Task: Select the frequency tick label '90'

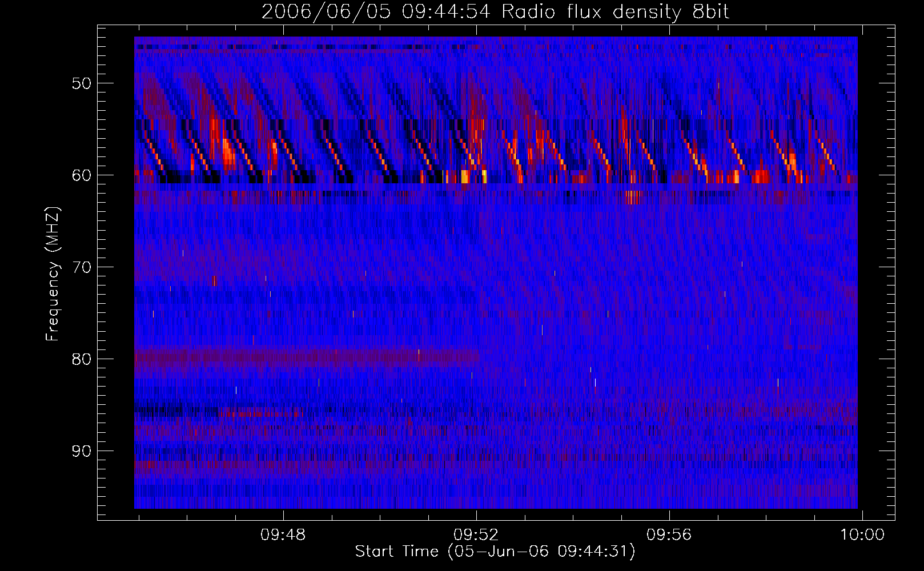Action: click(82, 451)
